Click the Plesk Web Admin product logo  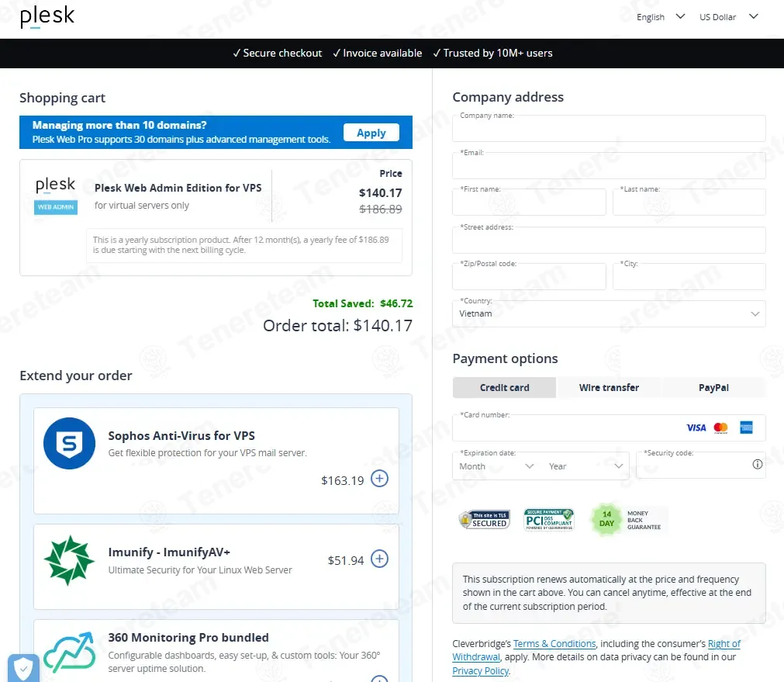point(56,196)
